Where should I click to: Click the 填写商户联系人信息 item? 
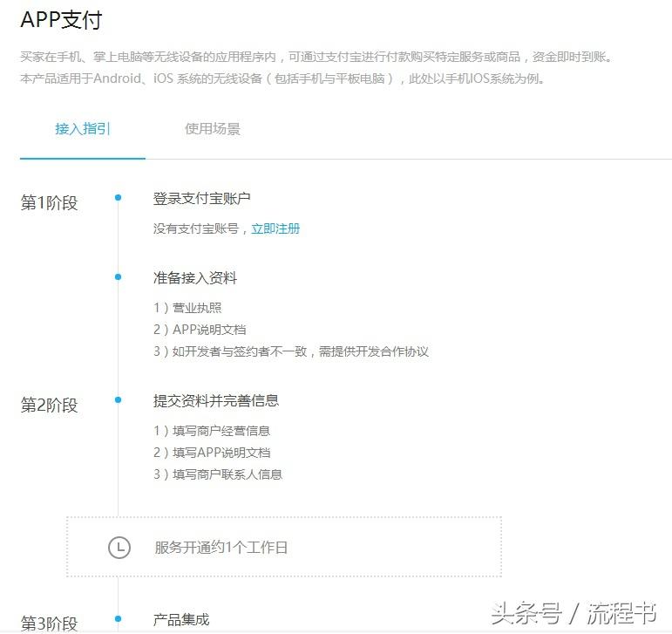pyautogui.click(x=218, y=474)
